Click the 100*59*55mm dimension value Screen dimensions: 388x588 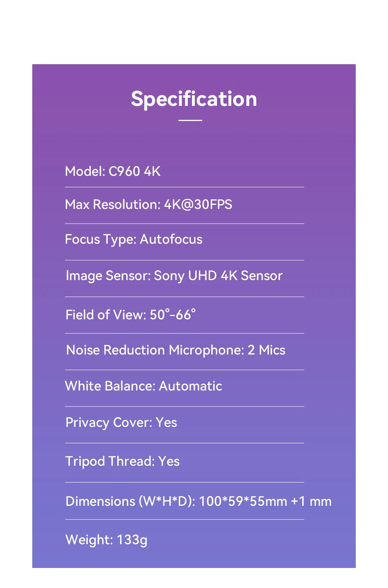click(x=243, y=502)
